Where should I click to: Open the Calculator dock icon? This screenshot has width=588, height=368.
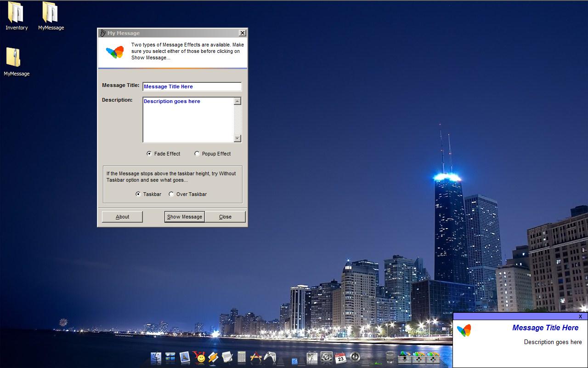click(242, 357)
